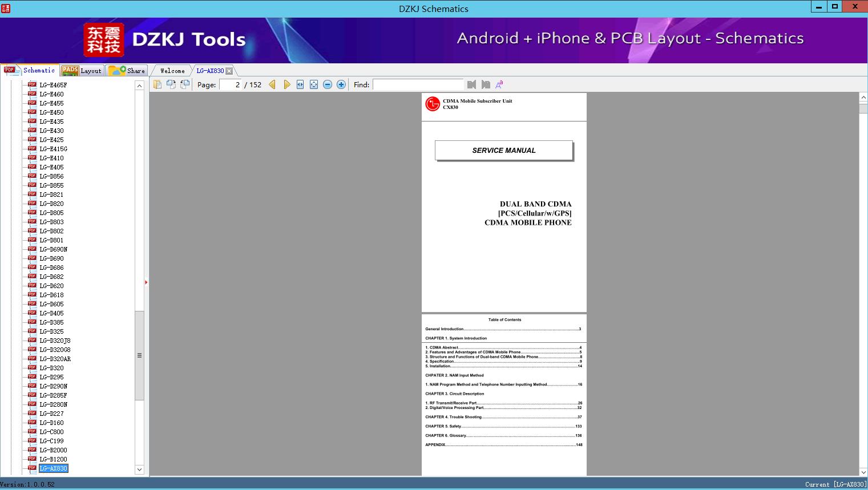The height and width of the screenshot is (490, 868).
Task: Click the PDF icon beside LG-D320AR
Action: 32,358
